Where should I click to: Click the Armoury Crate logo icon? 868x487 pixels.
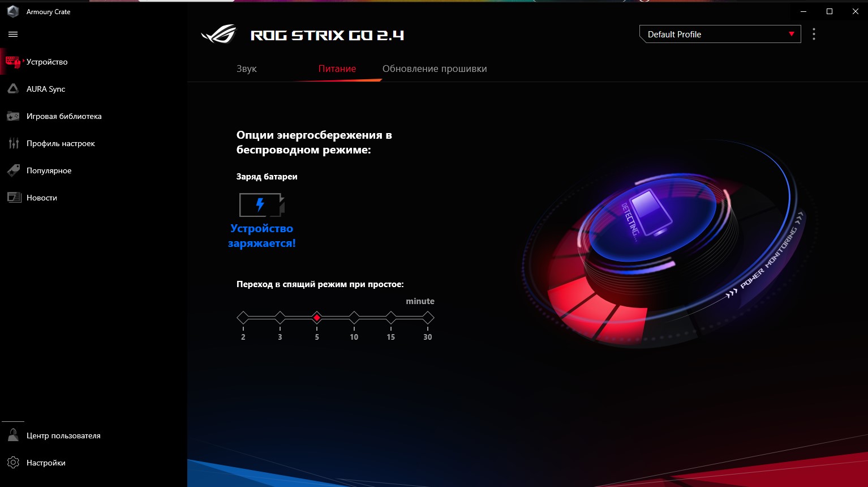pos(13,11)
